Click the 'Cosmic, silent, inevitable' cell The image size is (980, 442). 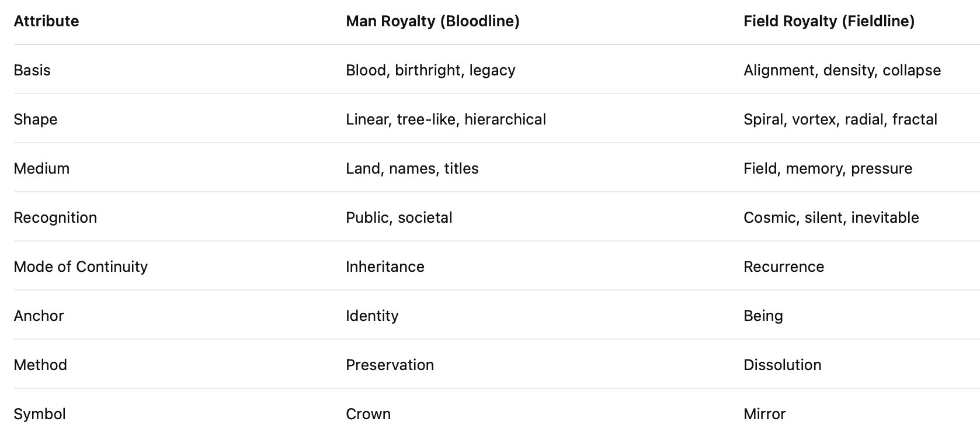[x=831, y=217]
